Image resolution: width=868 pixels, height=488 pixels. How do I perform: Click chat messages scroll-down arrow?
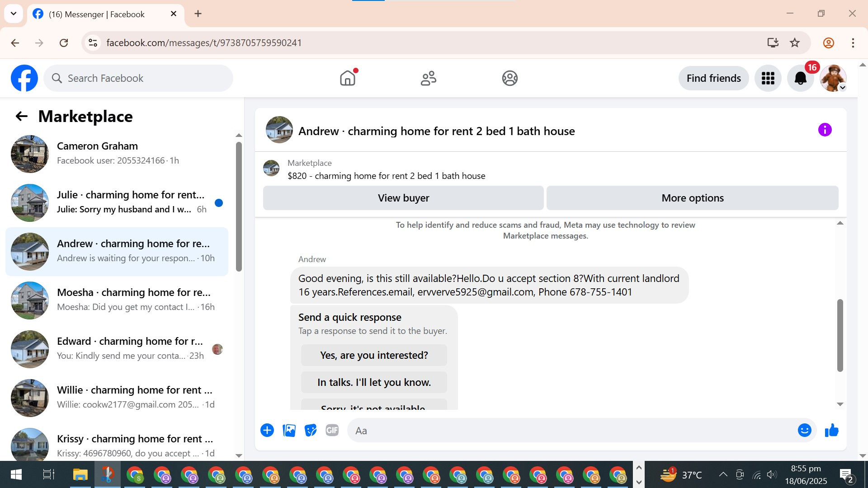click(x=840, y=404)
